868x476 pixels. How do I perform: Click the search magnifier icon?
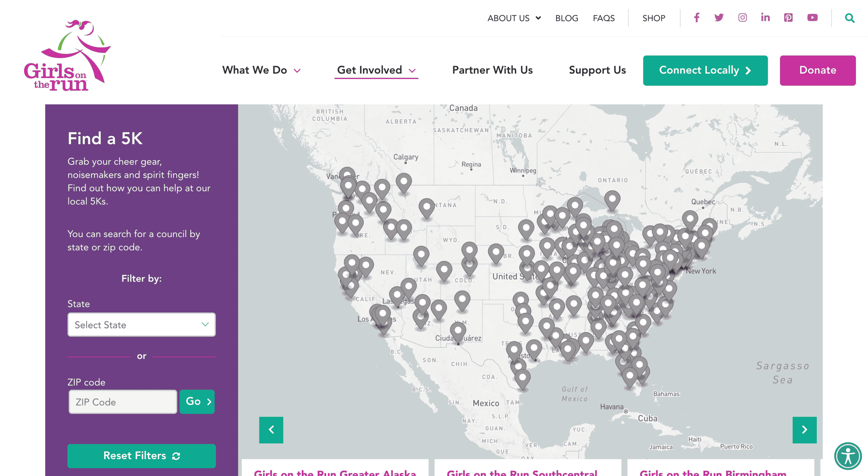(x=849, y=18)
